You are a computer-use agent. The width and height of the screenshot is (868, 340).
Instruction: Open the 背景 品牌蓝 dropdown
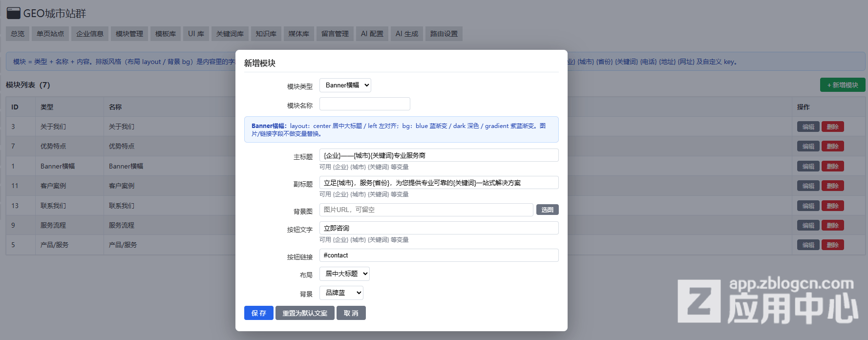341,293
